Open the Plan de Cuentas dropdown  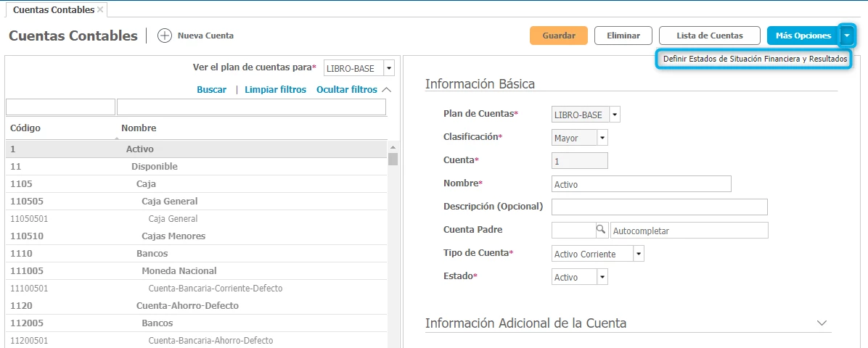(615, 115)
